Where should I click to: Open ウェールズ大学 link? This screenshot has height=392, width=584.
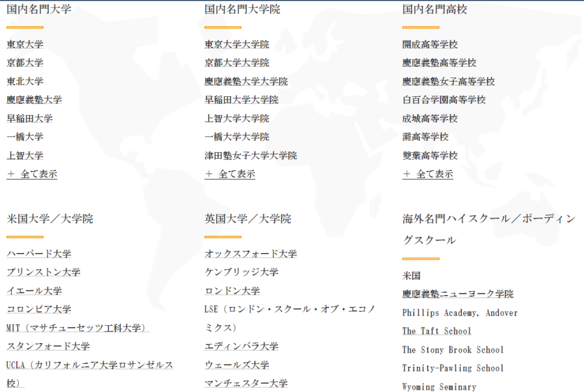(x=237, y=365)
